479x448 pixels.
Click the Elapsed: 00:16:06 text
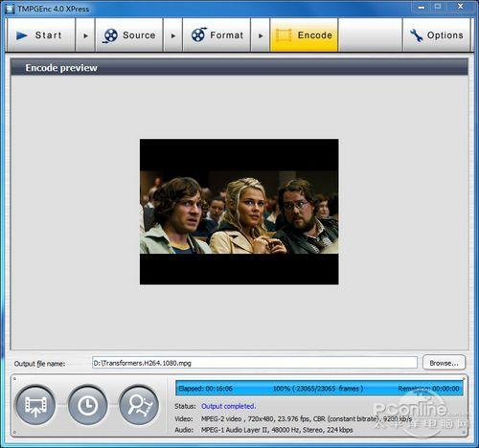coord(205,389)
